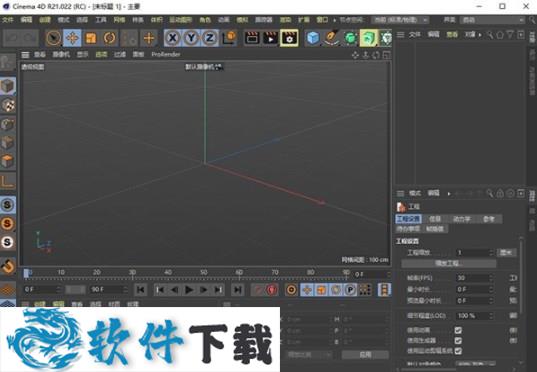The width and height of the screenshot is (537, 372).
Task: Click the 应用 Apply button
Action: (365, 355)
